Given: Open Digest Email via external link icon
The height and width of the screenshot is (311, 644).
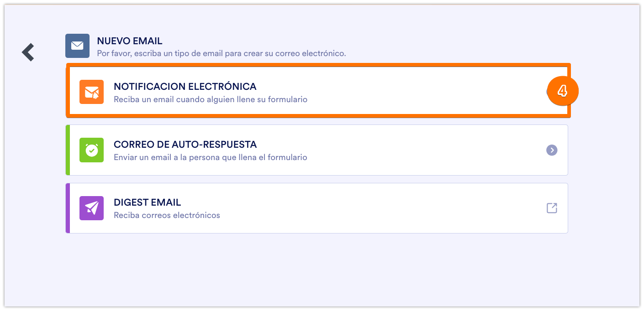Looking at the screenshot, I should [552, 208].
